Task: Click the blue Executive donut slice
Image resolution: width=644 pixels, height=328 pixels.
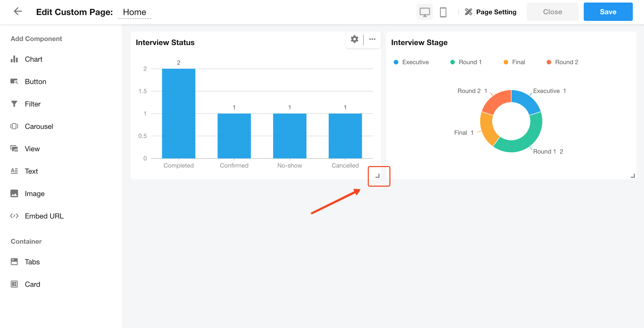Action: 525,102
